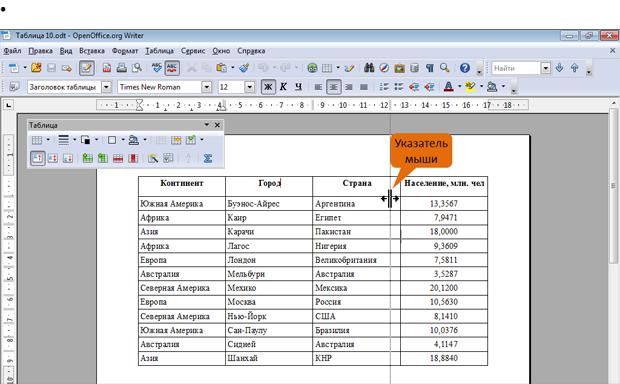Align text right
The width and height of the screenshot is (620, 384).
349,87
